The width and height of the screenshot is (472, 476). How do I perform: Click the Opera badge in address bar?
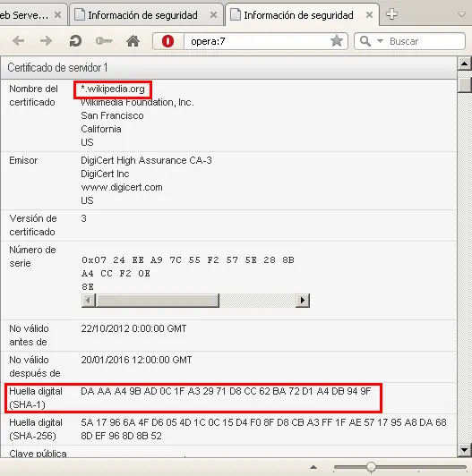(x=167, y=41)
